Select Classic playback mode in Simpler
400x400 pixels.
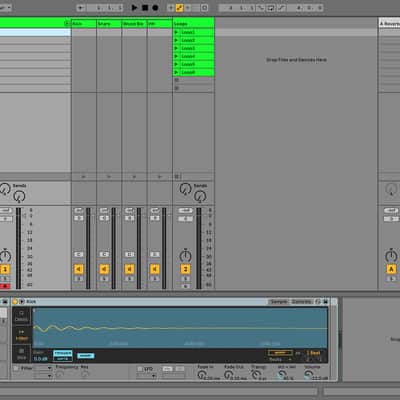click(21, 316)
